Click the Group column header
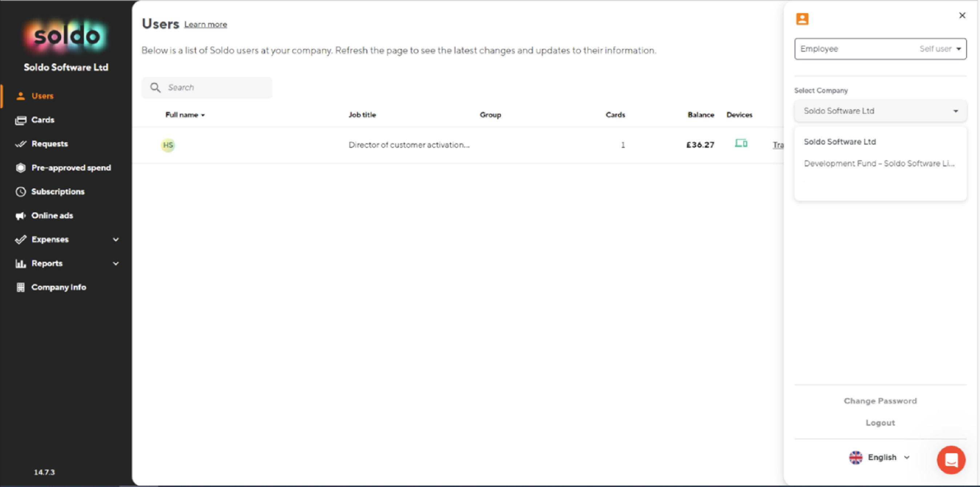This screenshot has height=487, width=980. [x=490, y=115]
